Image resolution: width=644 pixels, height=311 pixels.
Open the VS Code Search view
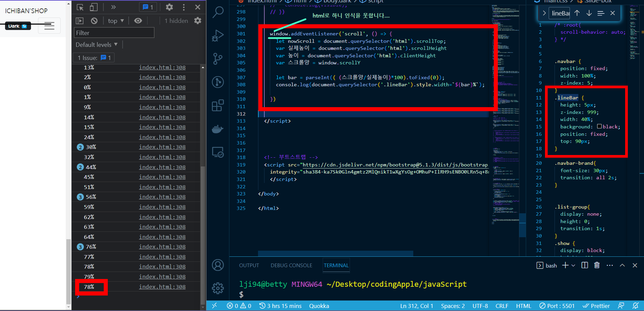tap(218, 12)
